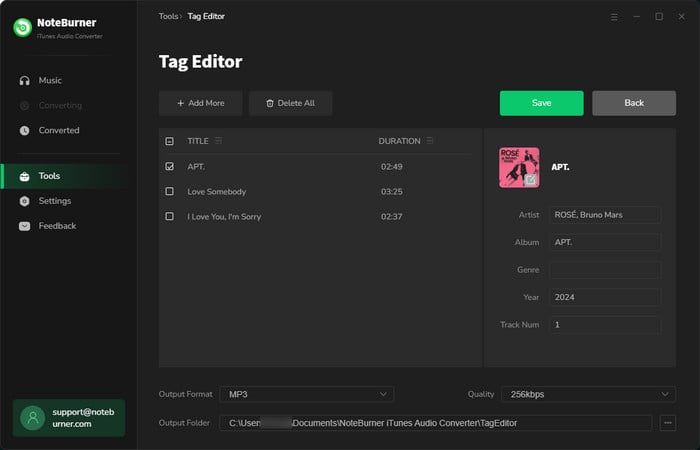
Task: Click the 03:25 duration value
Action: (392, 192)
